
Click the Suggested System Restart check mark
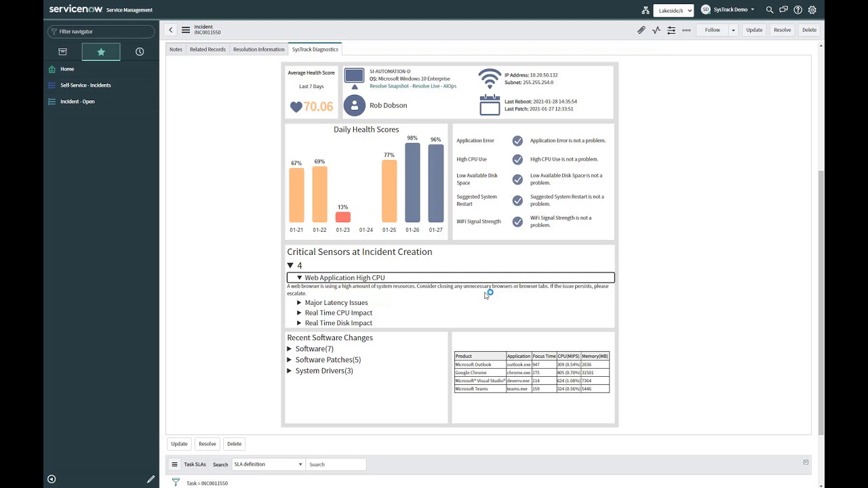tap(517, 201)
